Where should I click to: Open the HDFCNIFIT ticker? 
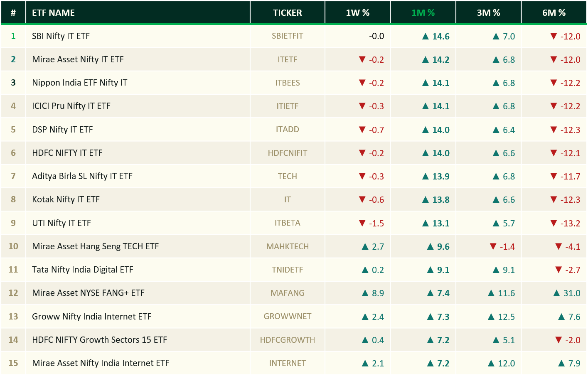pos(288,153)
